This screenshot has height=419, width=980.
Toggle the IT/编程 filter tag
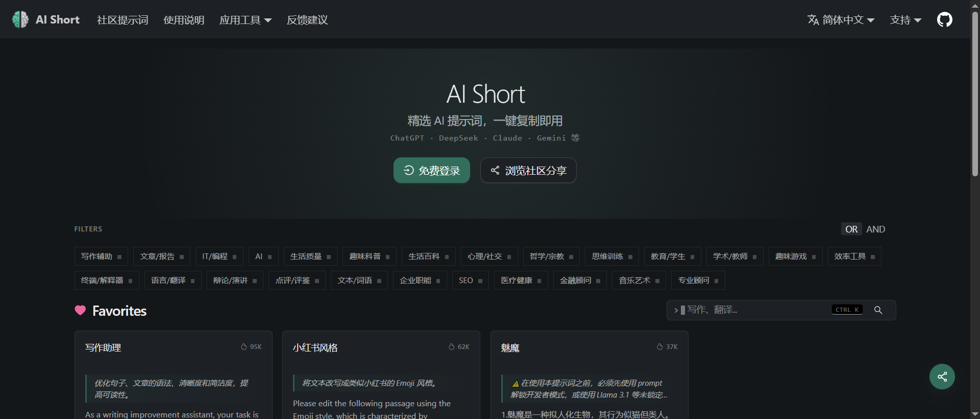[x=219, y=257]
